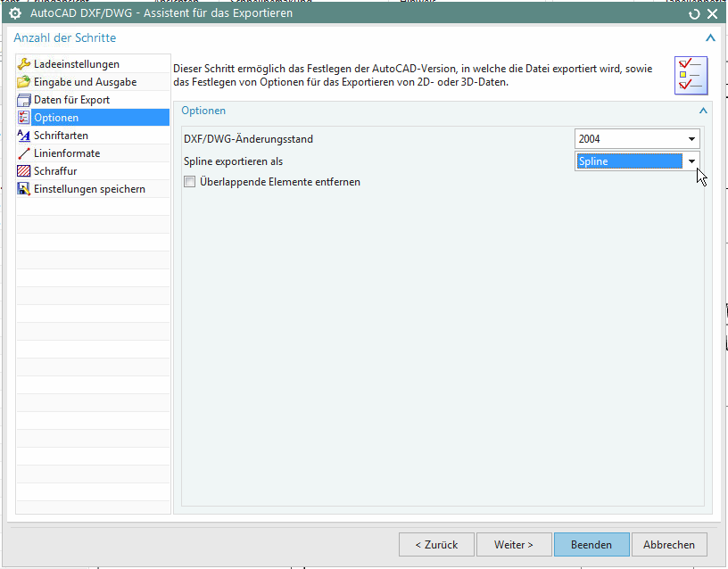Click the Linienformate red line icon

(x=24, y=153)
